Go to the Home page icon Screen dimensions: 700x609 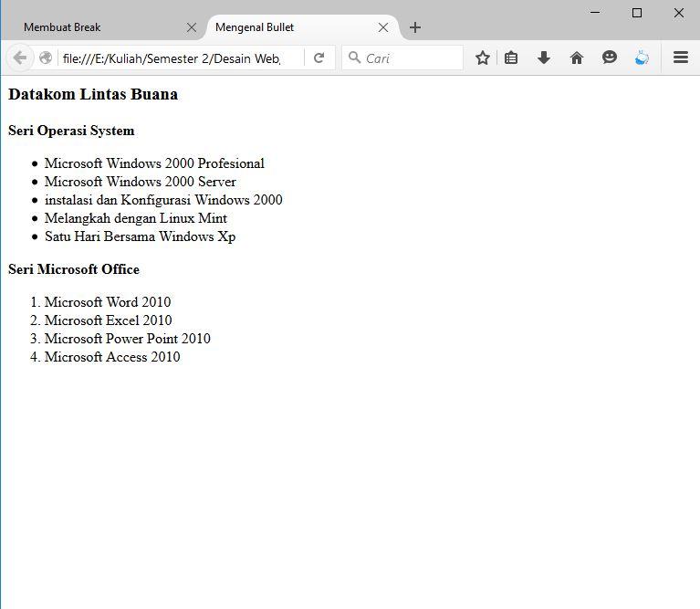coord(577,58)
